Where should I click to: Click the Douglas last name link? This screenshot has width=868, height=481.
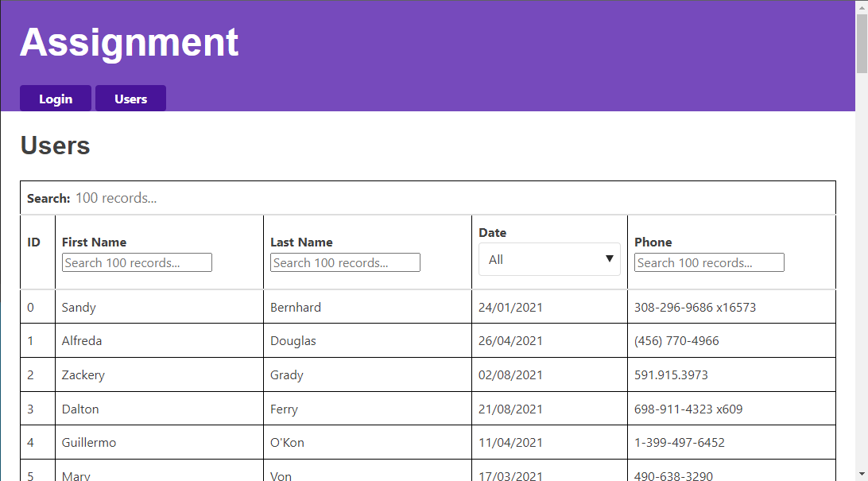293,340
